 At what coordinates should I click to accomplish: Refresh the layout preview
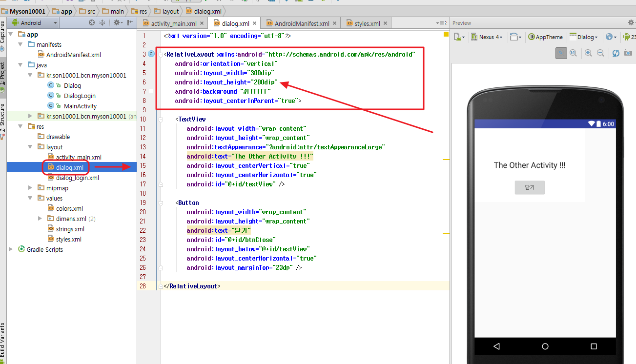pos(616,53)
